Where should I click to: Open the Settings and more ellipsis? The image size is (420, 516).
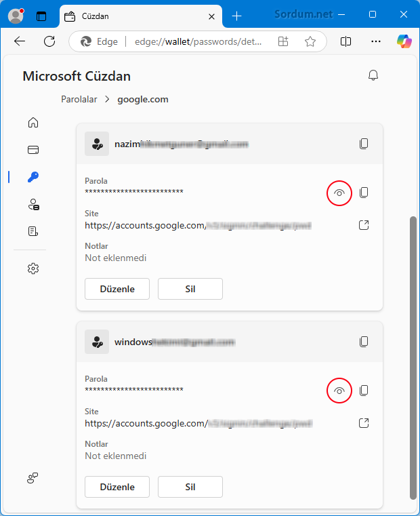click(x=375, y=41)
